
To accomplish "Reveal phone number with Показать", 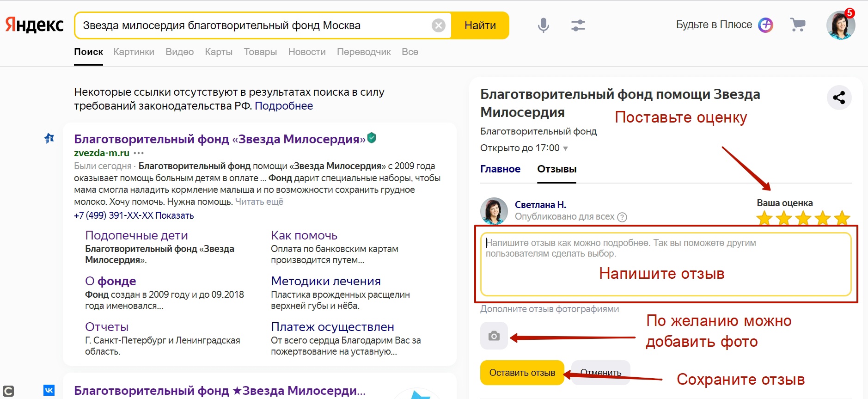I will pos(174,215).
